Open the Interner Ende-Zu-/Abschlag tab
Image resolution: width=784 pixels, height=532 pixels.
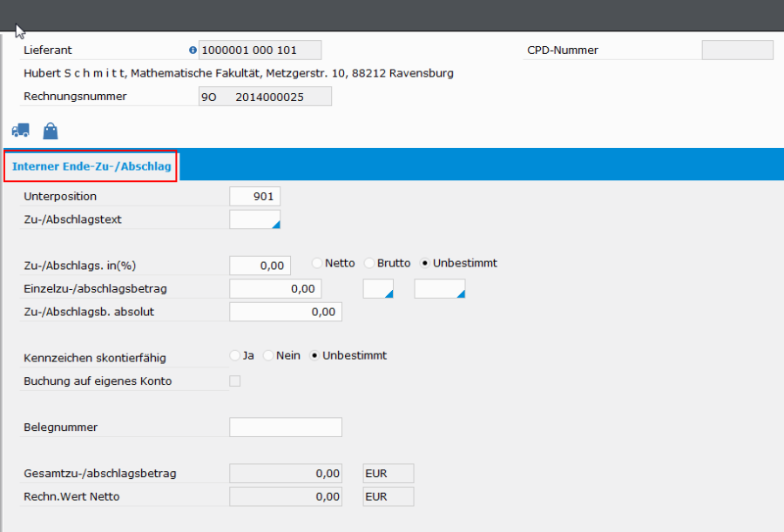pos(91,166)
